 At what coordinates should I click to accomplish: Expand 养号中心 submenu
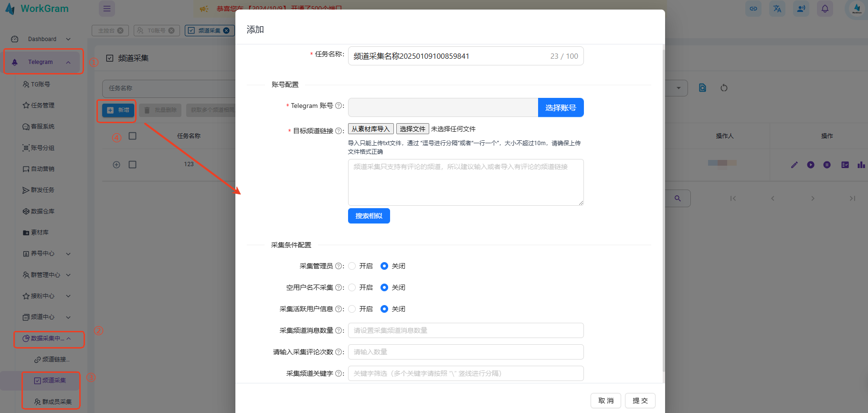click(x=68, y=254)
